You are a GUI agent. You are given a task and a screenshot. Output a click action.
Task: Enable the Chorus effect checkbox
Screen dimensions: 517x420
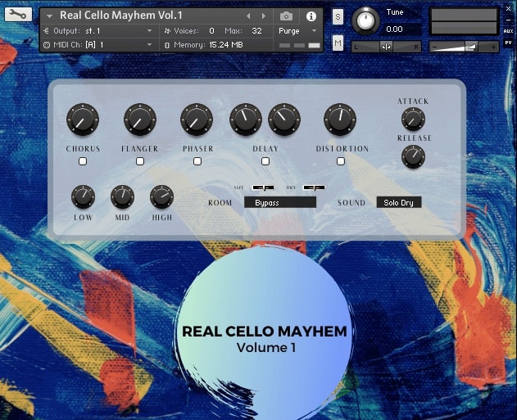(x=83, y=161)
